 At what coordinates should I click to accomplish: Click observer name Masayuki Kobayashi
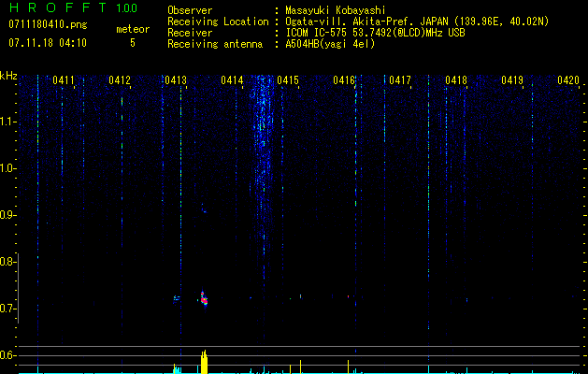336,10
